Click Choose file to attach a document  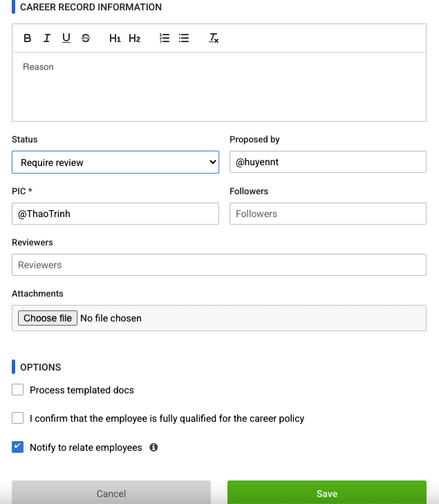[48, 318]
